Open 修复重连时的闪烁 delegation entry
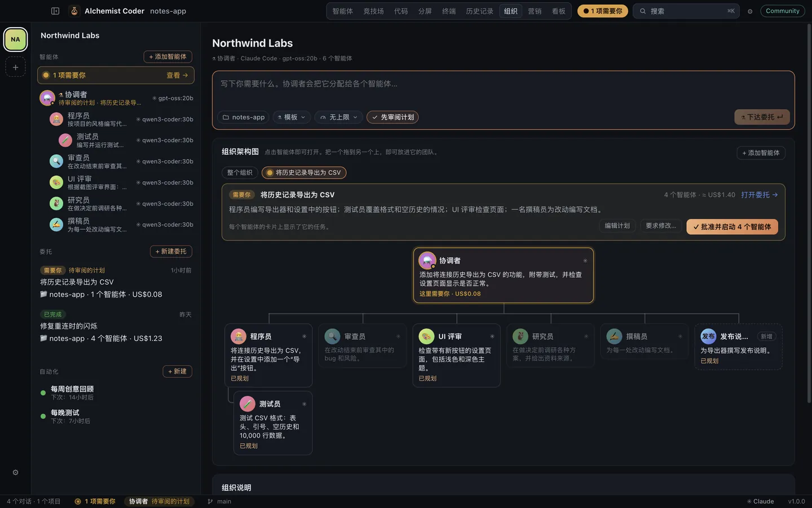The width and height of the screenshot is (812, 508). coord(116,326)
